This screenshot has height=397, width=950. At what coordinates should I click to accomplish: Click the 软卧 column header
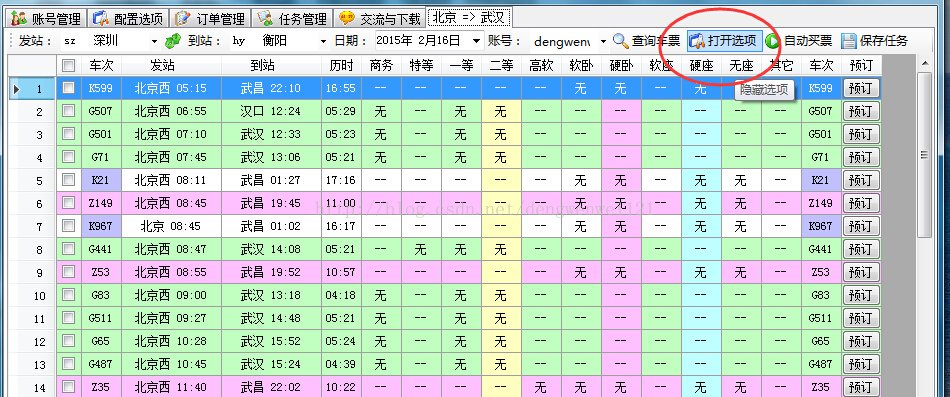[x=581, y=65]
